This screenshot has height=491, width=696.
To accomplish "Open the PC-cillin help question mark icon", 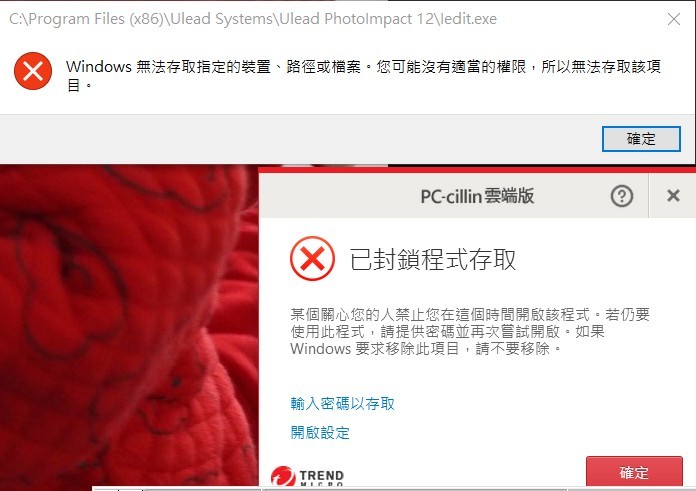I will click(x=621, y=196).
